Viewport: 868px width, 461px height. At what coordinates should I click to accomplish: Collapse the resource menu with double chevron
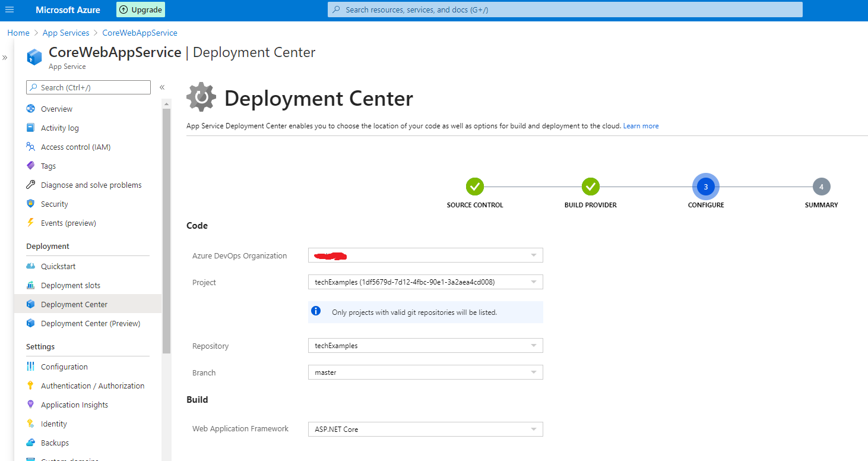tap(162, 87)
